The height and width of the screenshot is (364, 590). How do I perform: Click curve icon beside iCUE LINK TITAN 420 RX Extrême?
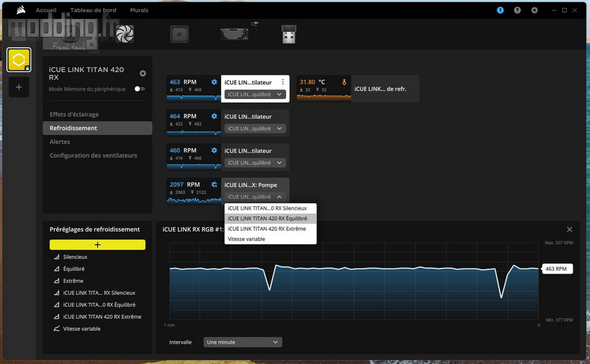56,317
